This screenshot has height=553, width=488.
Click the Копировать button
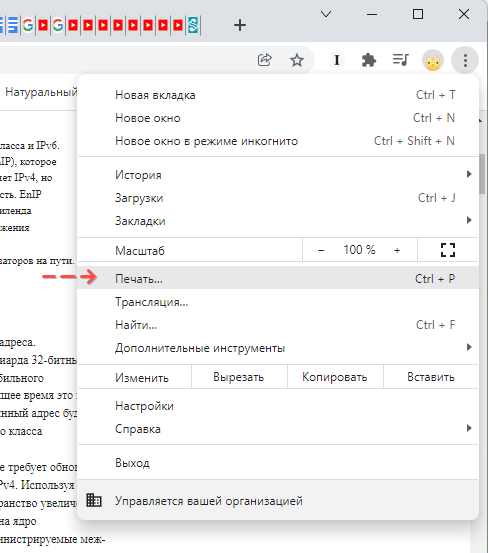[x=335, y=377]
